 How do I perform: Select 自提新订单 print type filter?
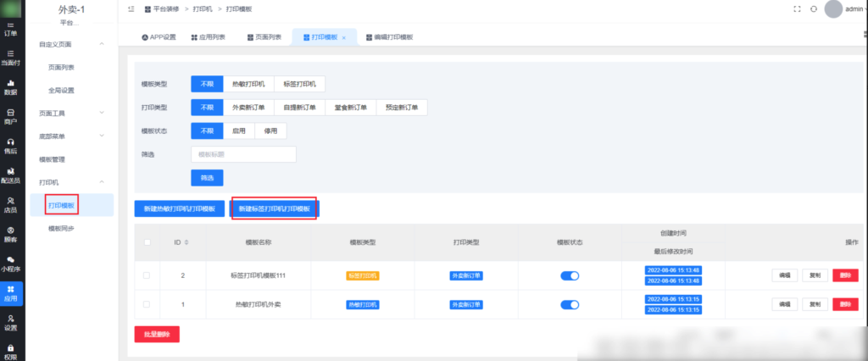click(x=299, y=108)
